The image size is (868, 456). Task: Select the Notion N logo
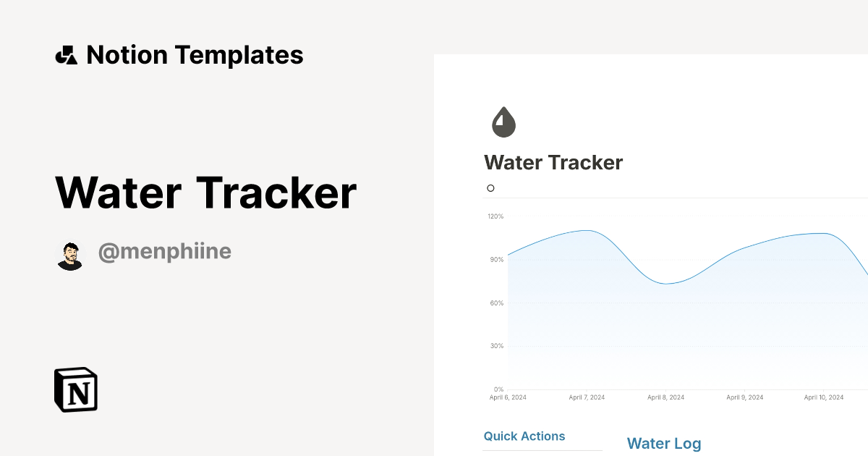coord(75,389)
